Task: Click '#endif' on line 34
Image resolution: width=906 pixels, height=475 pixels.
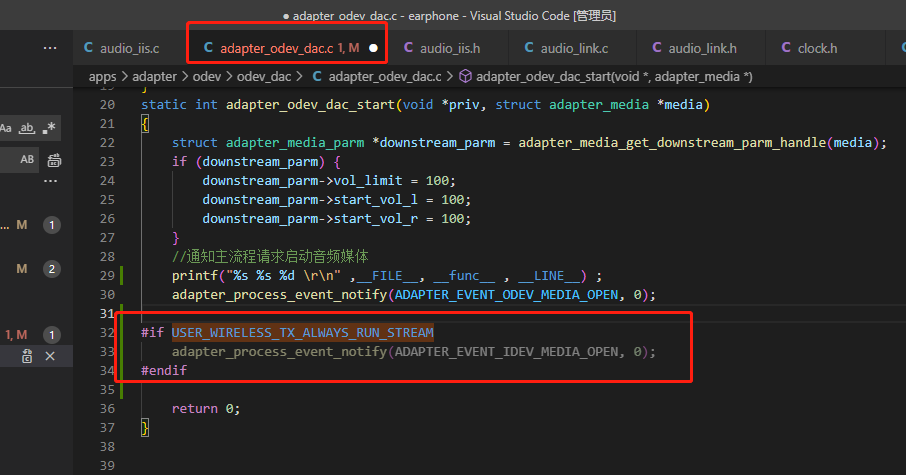Action: point(164,371)
